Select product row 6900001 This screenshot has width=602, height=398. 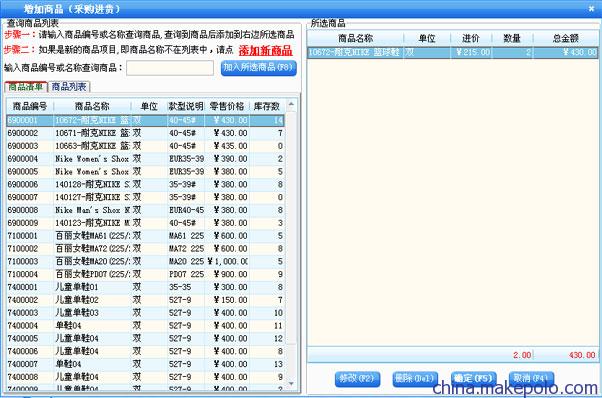coord(146,121)
